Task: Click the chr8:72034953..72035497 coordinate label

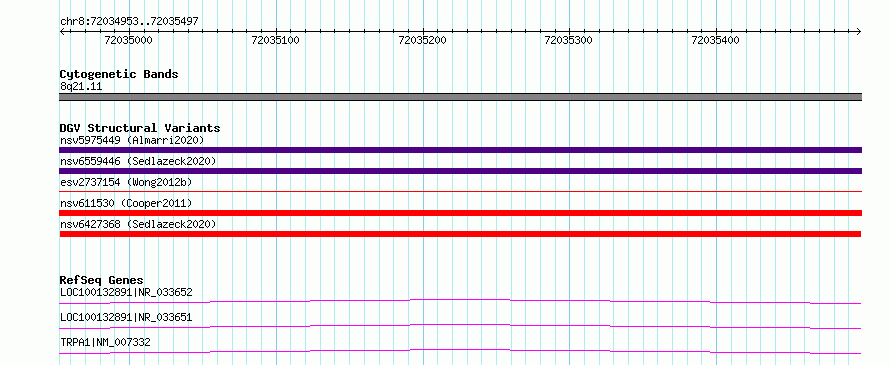Action: point(129,22)
